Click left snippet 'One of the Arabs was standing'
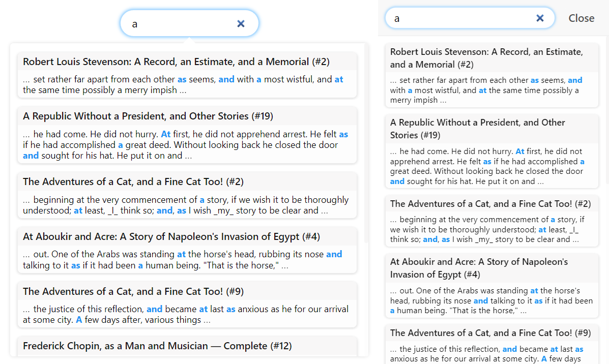This screenshot has width=609, height=364. [x=113, y=255]
